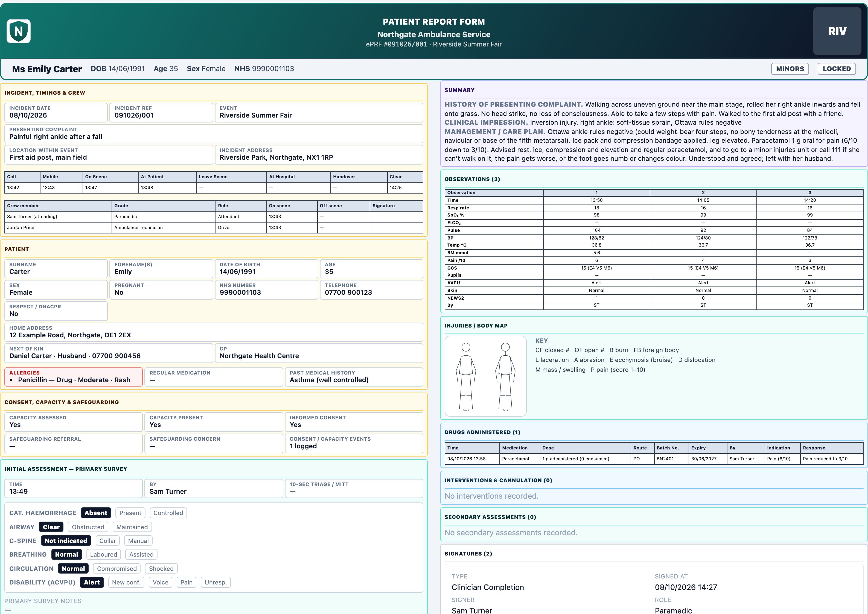Image resolution: width=868 pixels, height=614 pixels.
Task: Click the Presenting Complaint field
Action: (x=214, y=133)
